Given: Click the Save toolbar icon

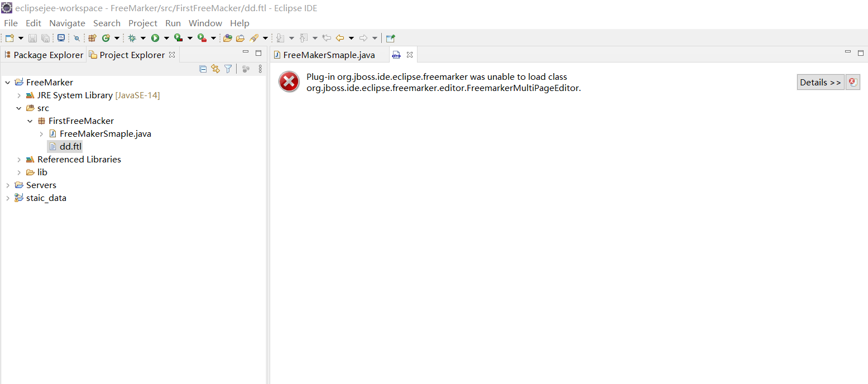Looking at the screenshot, I should pyautogui.click(x=32, y=38).
